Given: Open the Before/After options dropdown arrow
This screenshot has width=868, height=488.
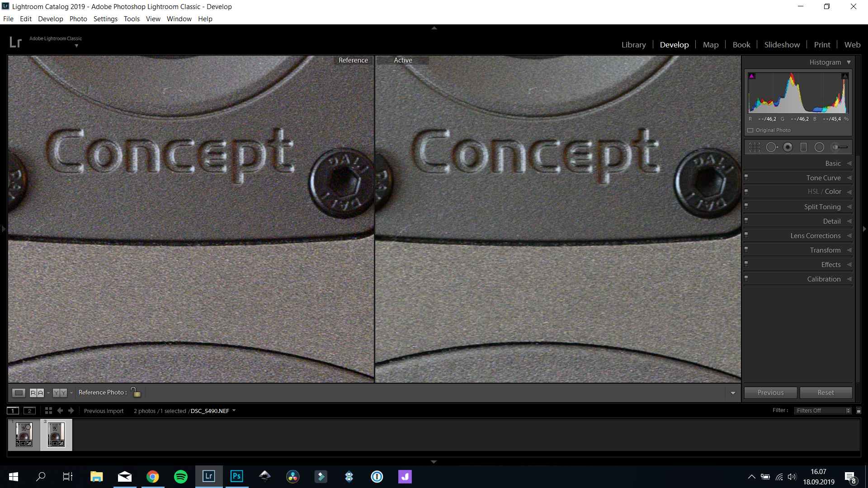Looking at the screenshot, I should 71,393.
